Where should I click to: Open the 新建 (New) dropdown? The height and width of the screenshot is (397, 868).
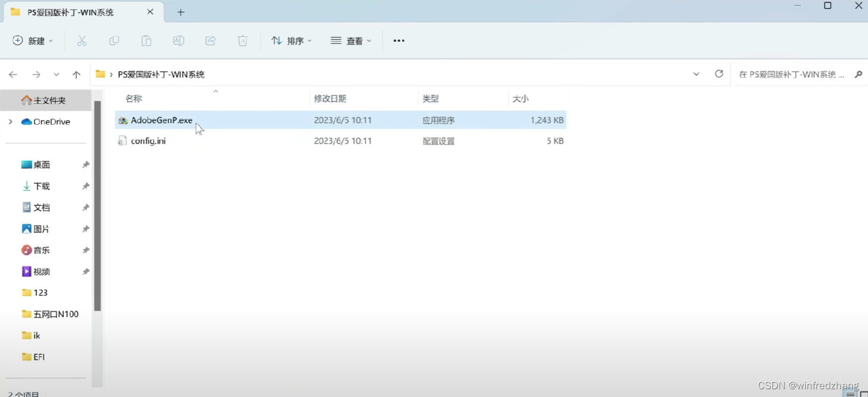[33, 41]
